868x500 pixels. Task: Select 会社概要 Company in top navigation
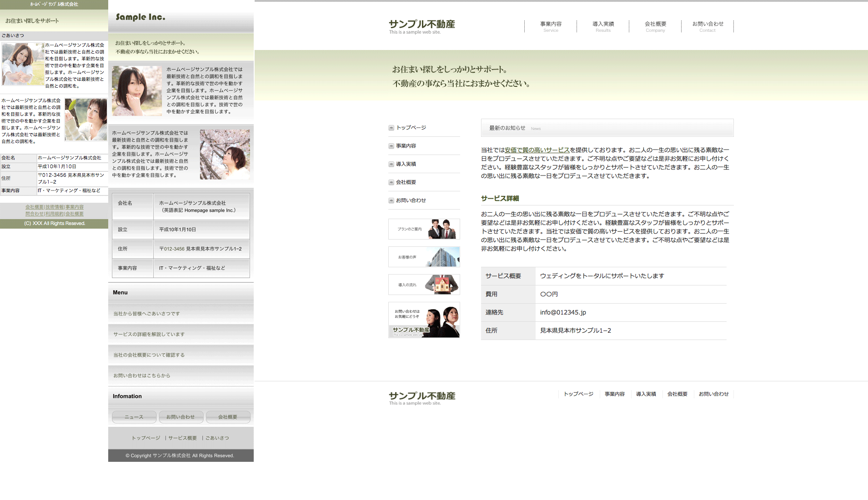point(655,26)
